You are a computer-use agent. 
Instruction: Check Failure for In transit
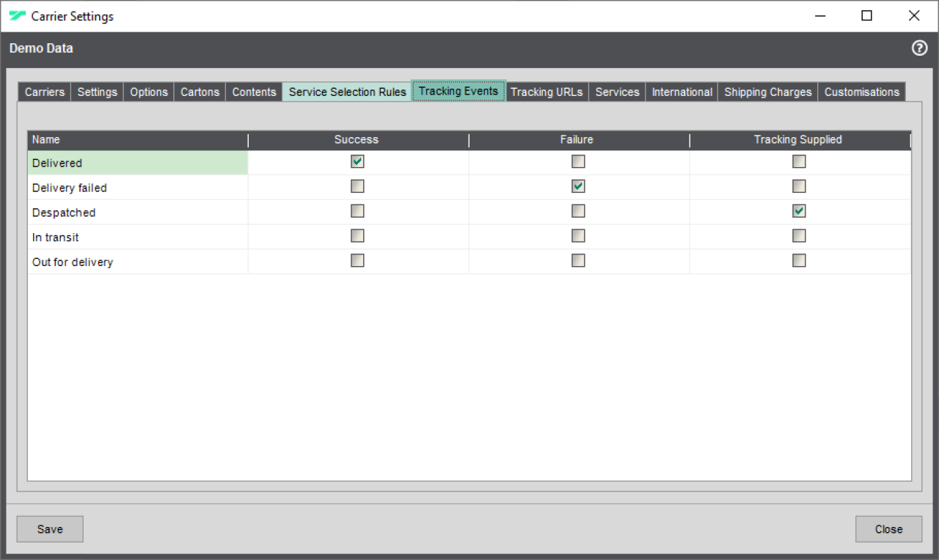[578, 236]
